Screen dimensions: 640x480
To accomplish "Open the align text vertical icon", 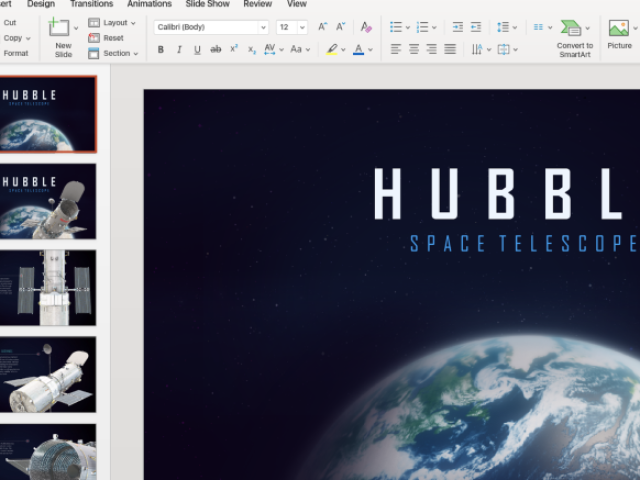I will point(503,49).
